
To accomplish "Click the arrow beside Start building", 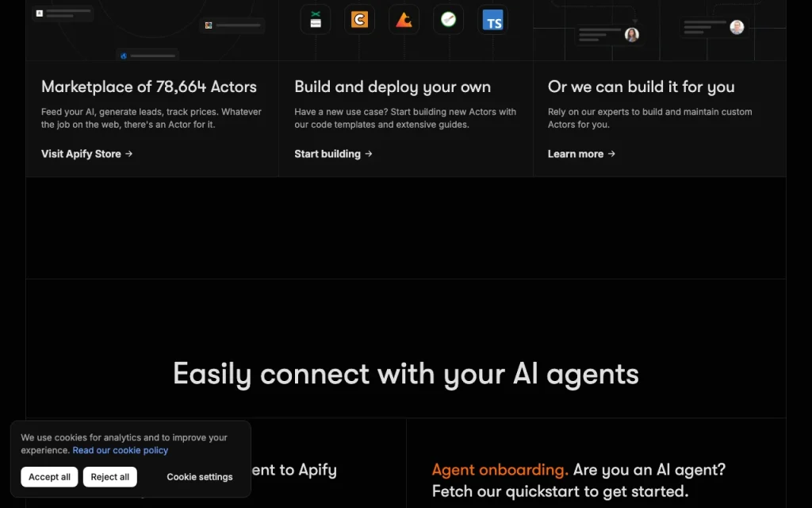I will coord(369,154).
